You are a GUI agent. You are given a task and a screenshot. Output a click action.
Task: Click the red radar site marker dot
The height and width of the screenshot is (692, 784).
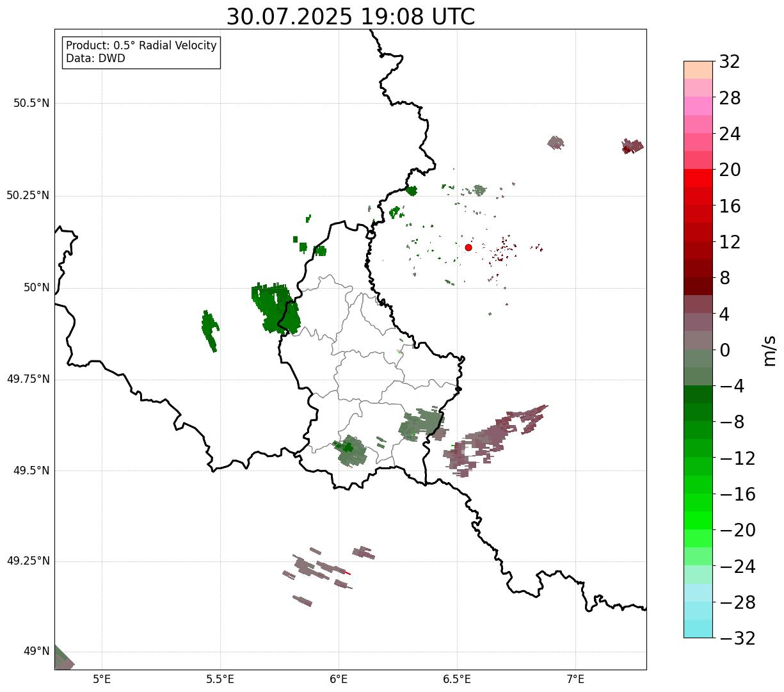pos(468,247)
